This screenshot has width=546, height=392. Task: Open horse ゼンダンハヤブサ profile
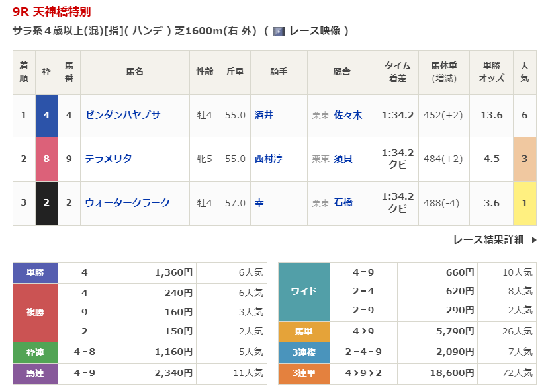[x=122, y=115]
